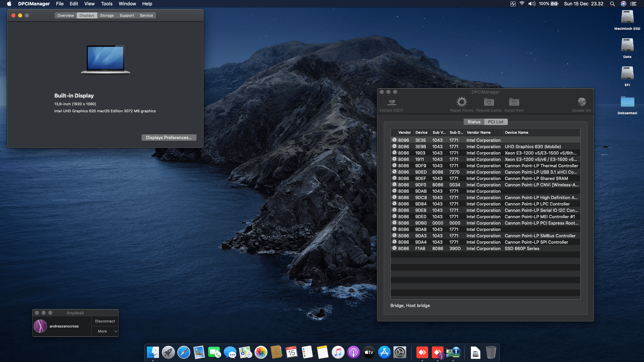
Task: Select the SSD 660P Series row
Action: 485,248
